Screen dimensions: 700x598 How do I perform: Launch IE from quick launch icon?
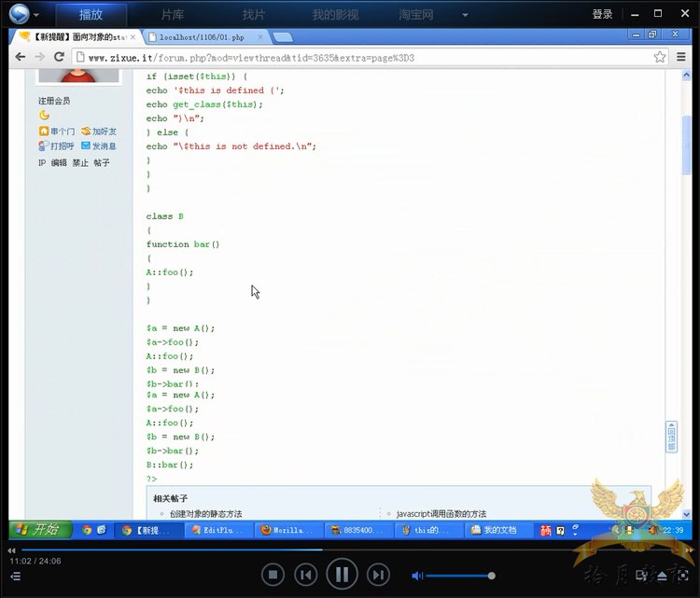point(102,530)
